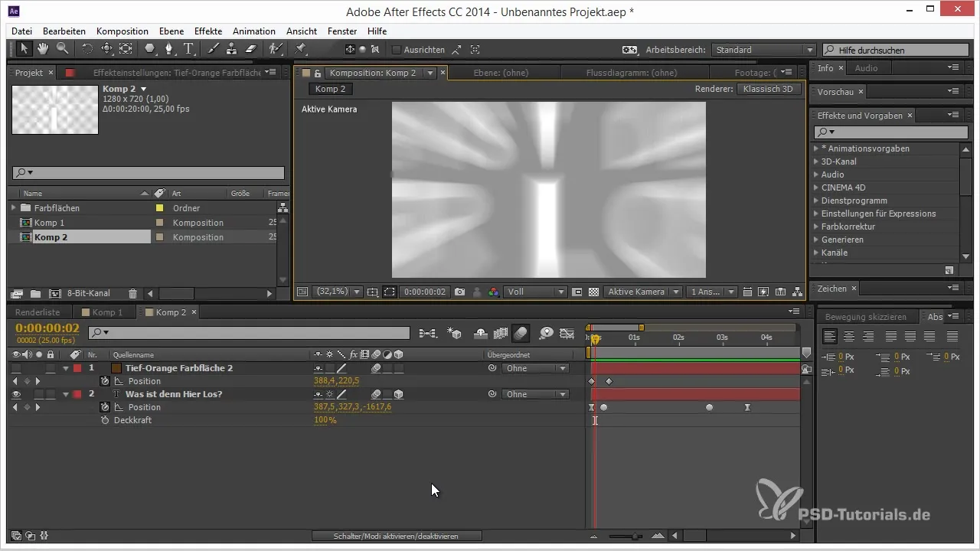
Task: Open the Komposition menu
Action: [122, 31]
